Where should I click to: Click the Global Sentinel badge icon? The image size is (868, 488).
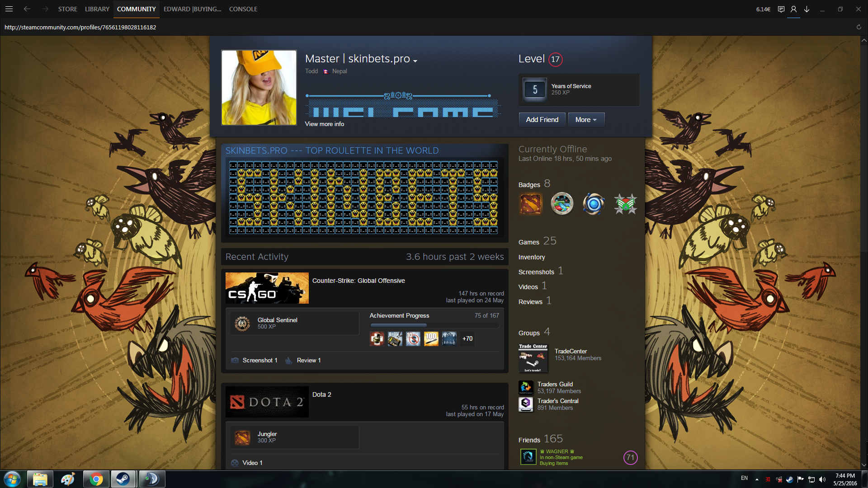(x=242, y=323)
